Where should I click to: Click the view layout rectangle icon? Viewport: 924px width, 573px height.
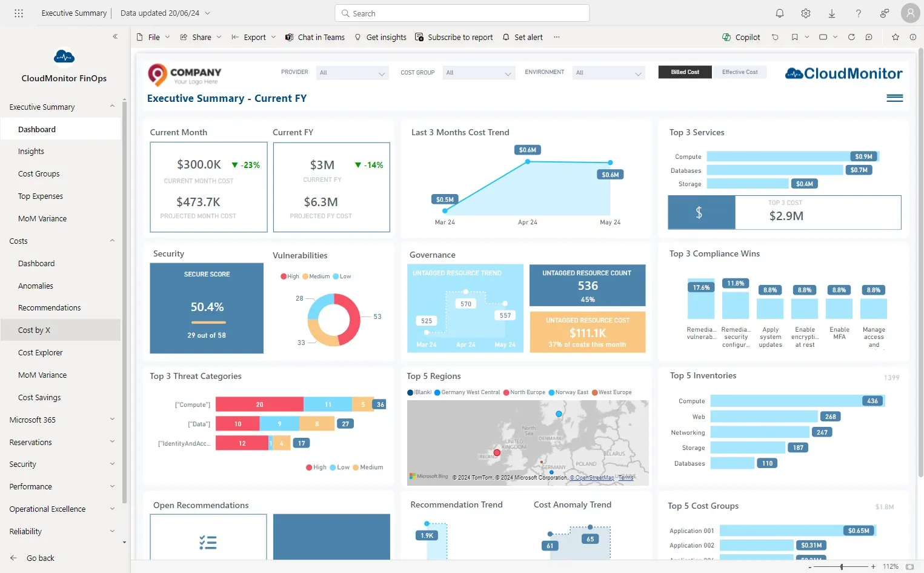(823, 37)
